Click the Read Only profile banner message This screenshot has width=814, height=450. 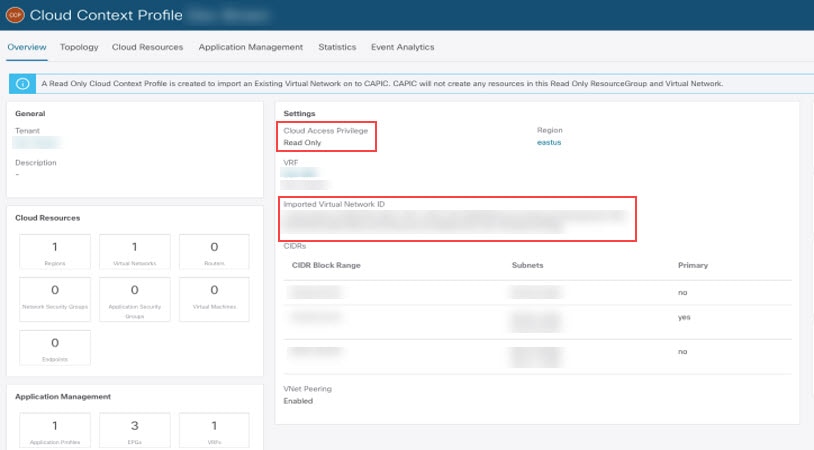point(382,84)
